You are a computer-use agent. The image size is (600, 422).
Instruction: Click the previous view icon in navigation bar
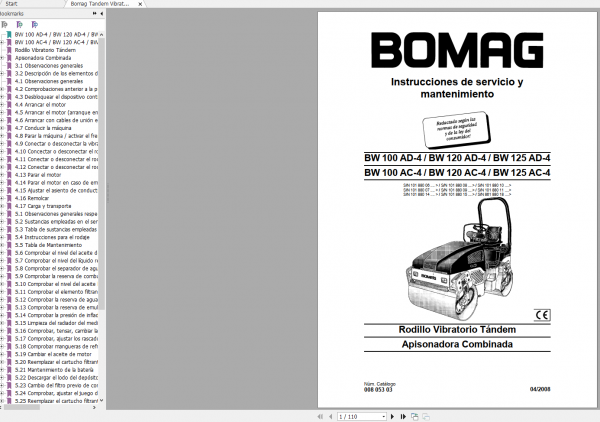(x=414, y=416)
